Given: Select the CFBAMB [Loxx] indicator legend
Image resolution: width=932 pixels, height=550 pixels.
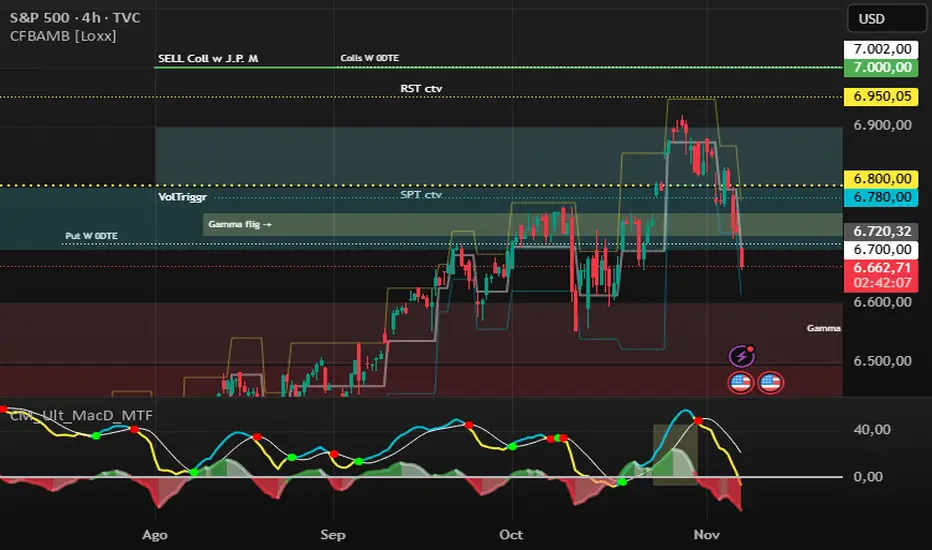Looking at the screenshot, I should [x=63, y=36].
